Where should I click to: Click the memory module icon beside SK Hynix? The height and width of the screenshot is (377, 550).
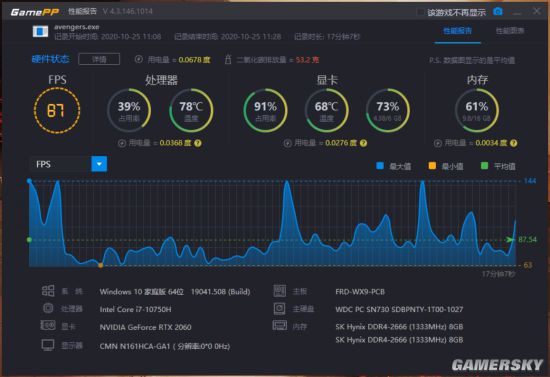280,325
